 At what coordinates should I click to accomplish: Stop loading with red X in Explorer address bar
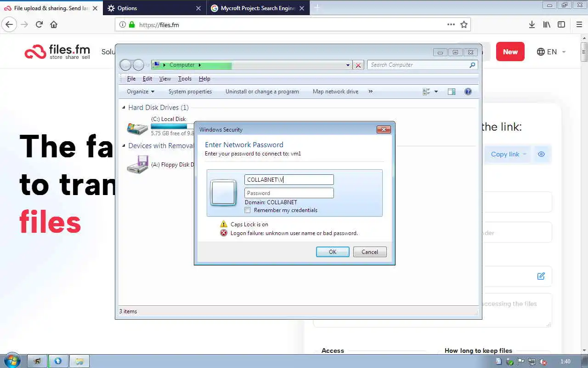358,65
